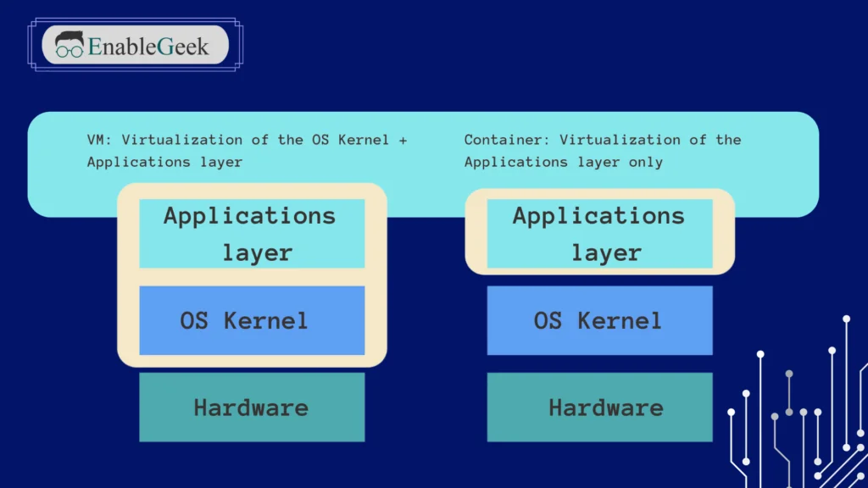Select the teal Hardware color block
The image size is (868, 488).
(x=251, y=407)
